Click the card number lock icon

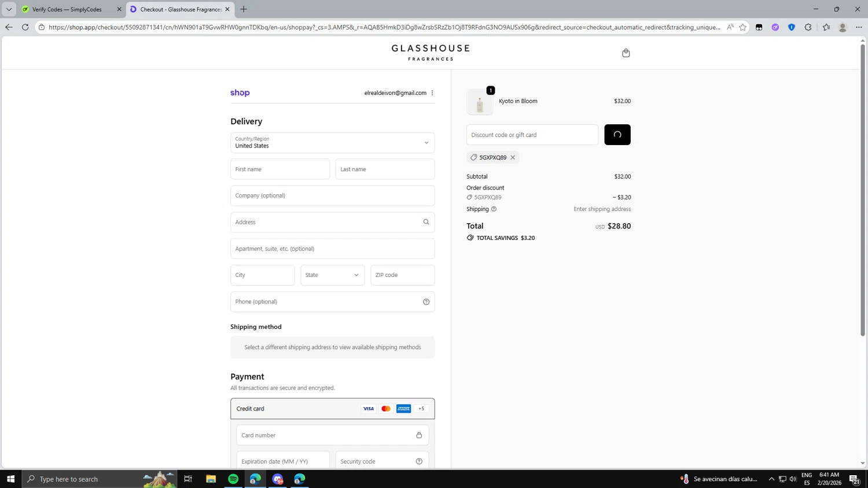tap(419, 435)
